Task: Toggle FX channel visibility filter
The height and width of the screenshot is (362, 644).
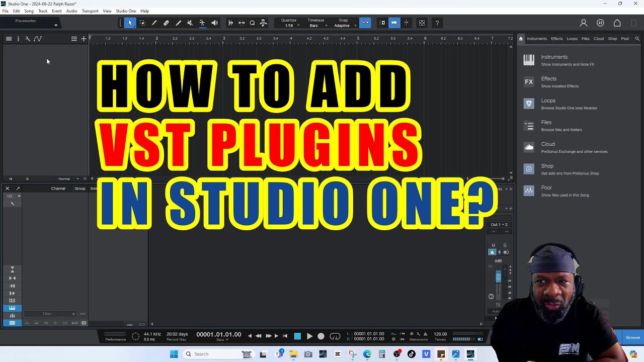Action: (46, 323)
